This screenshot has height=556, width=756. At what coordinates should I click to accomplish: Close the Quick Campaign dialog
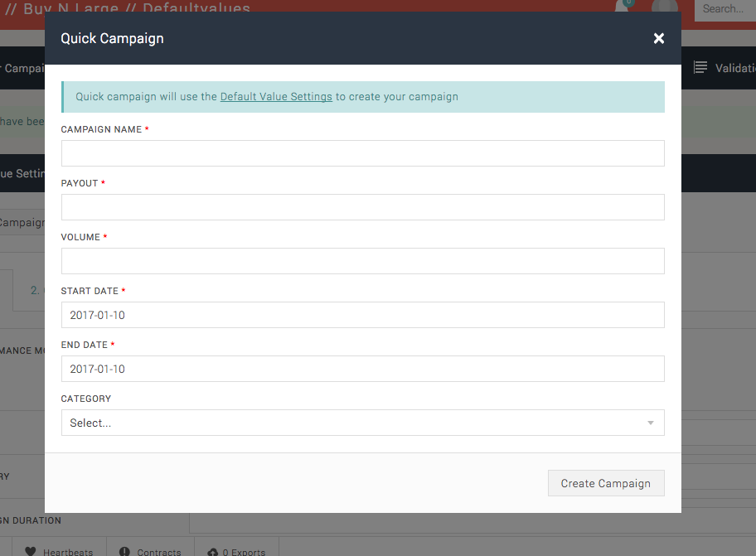[x=659, y=39]
